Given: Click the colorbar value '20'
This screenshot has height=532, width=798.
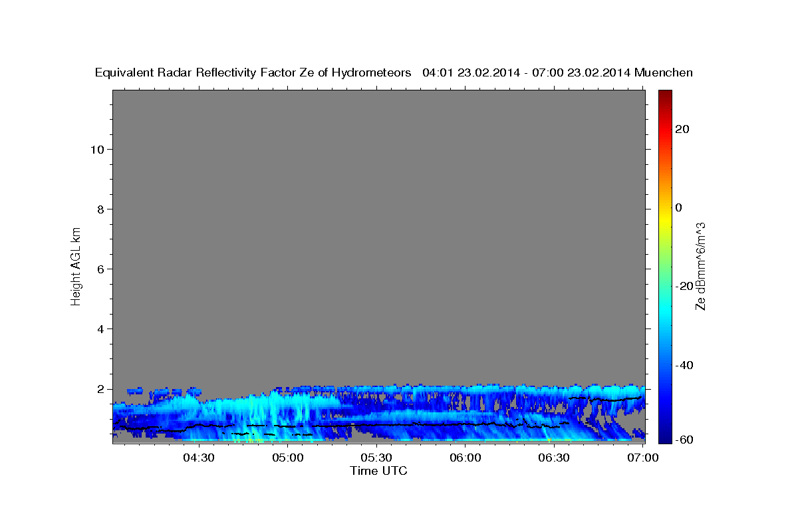Looking at the screenshot, I should pos(682,129).
